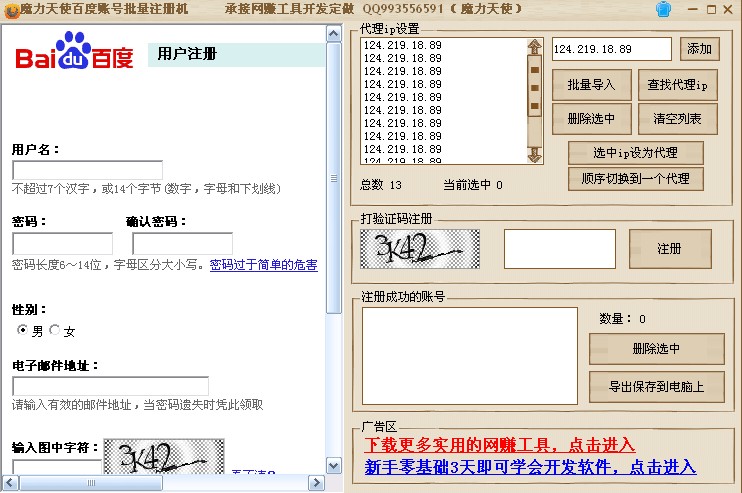The width and height of the screenshot is (742, 493).
Task: Click the 输入图中字符 input field
Action: [x=57, y=467]
